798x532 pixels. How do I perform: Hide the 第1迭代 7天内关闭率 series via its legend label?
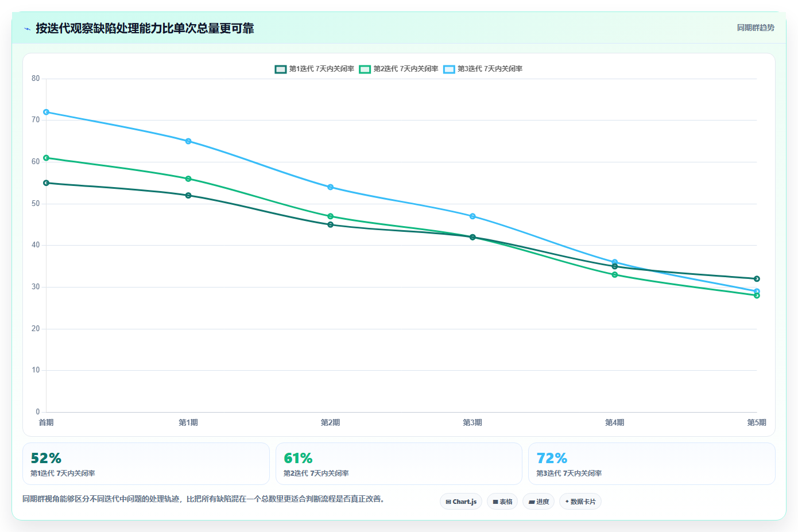pos(321,69)
